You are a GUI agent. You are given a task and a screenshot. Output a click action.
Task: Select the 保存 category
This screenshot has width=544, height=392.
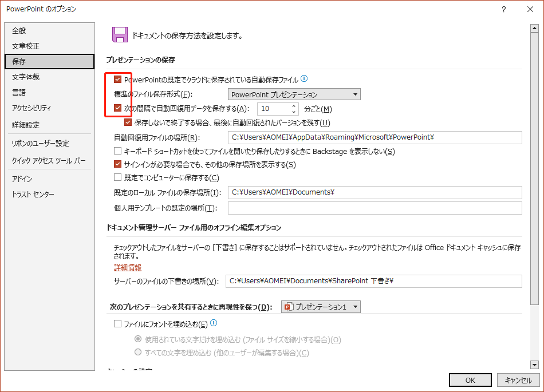click(x=49, y=61)
